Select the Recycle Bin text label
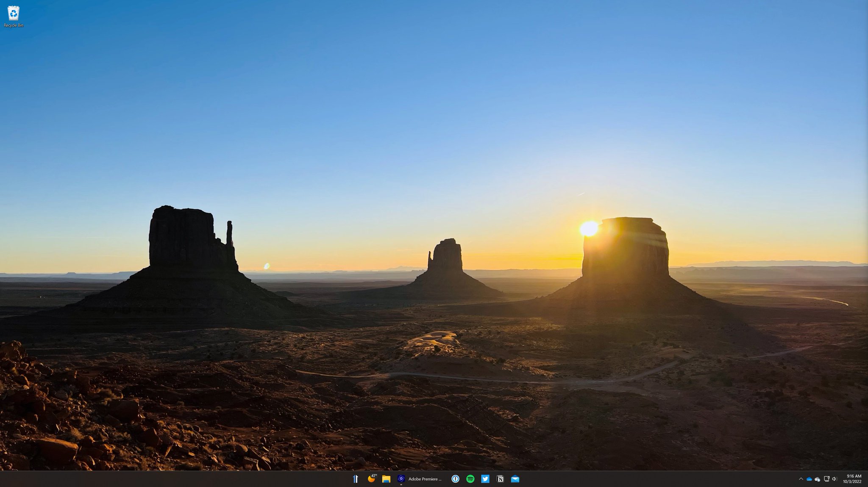The height and width of the screenshot is (487, 868). pos(14,25)
